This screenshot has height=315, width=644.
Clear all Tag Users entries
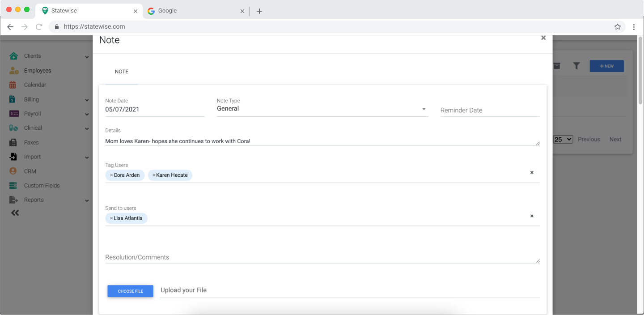[x=532, y=172]
